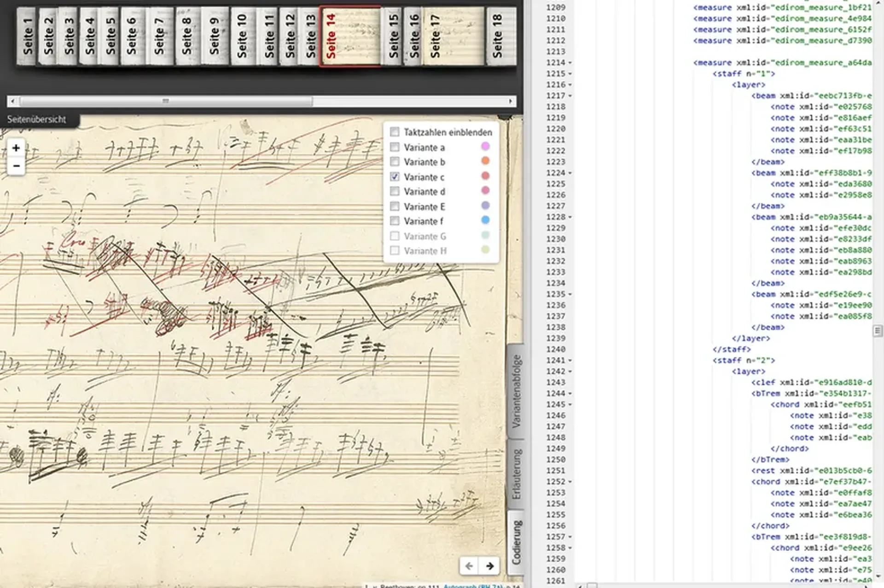This screenshot has height=588, width=884.
Task: Collapse the staff element at line 1241
Action: coord(570,361)
